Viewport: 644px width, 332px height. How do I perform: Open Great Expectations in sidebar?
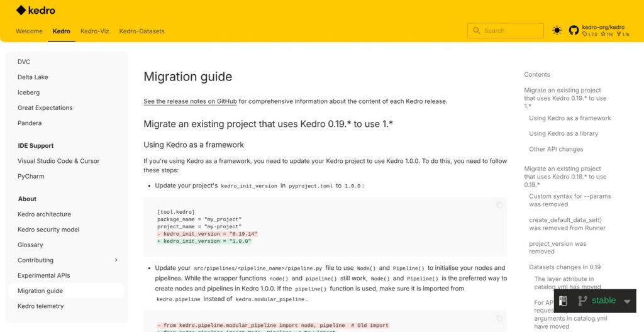click(x=45, y=108)
